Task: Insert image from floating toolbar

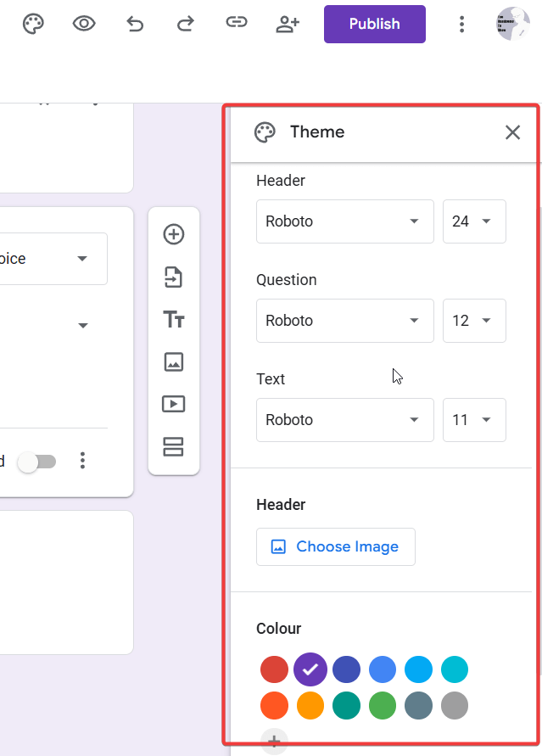Action: click(x=174, y=362)
